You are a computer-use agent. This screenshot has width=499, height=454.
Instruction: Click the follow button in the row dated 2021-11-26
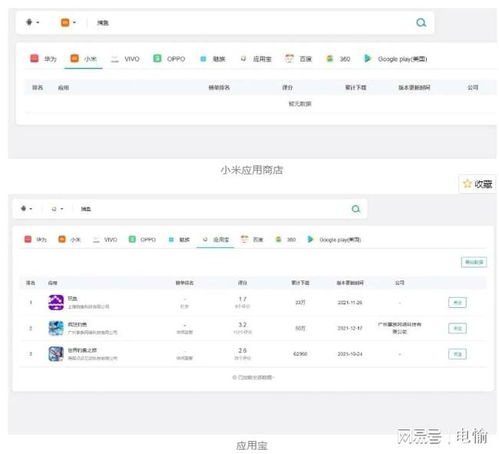point(457,302)
